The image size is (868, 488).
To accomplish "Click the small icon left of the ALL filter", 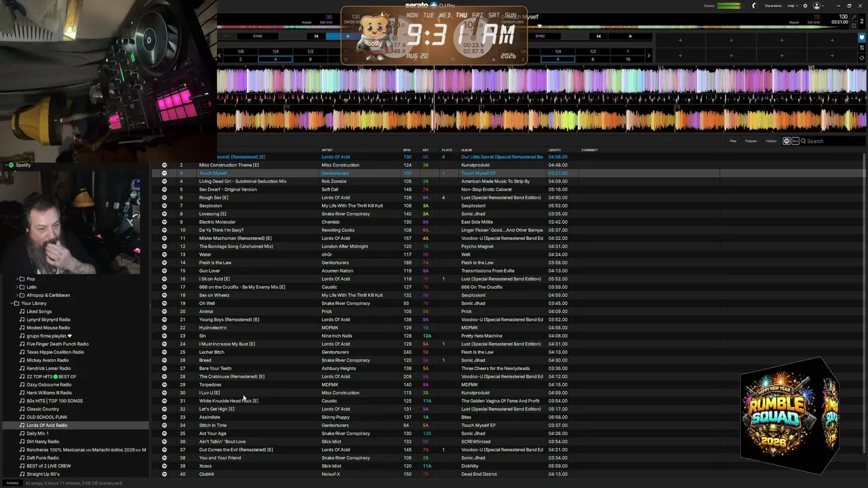I will point(787,141).
